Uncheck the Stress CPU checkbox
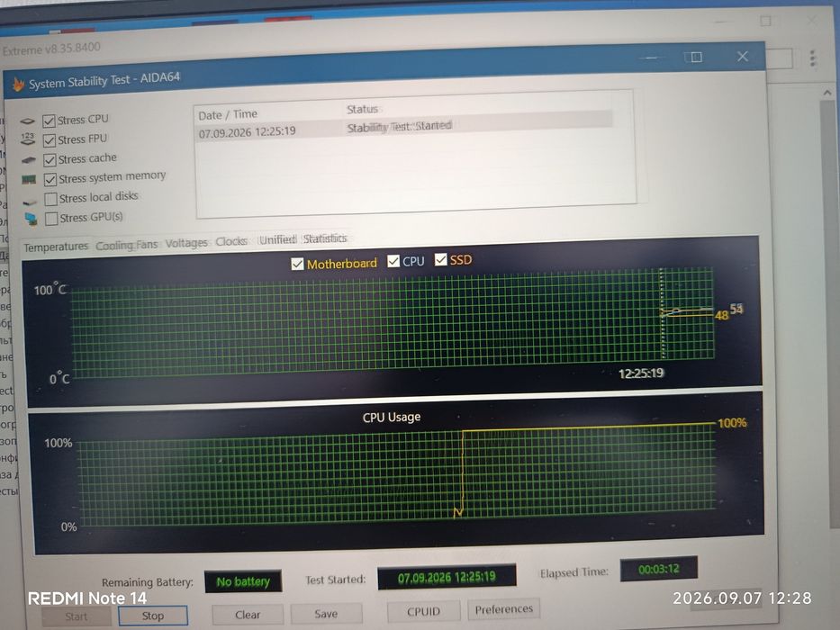 point(49,121)
